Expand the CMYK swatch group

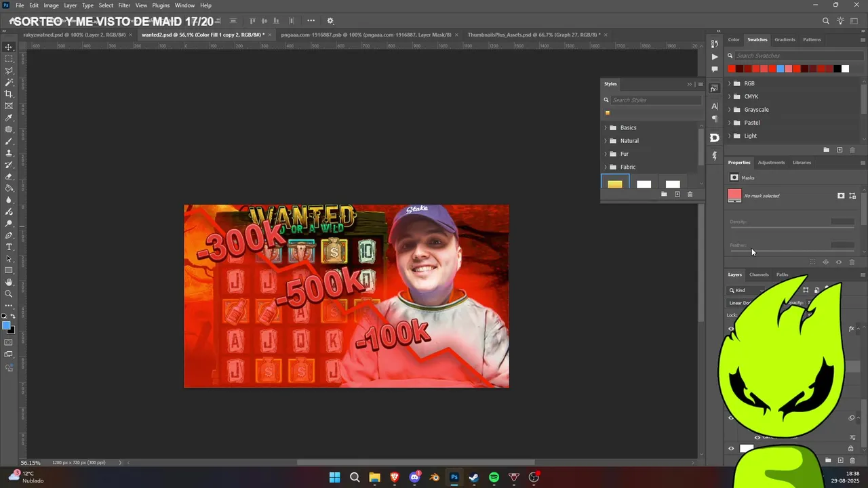(730, 96)
